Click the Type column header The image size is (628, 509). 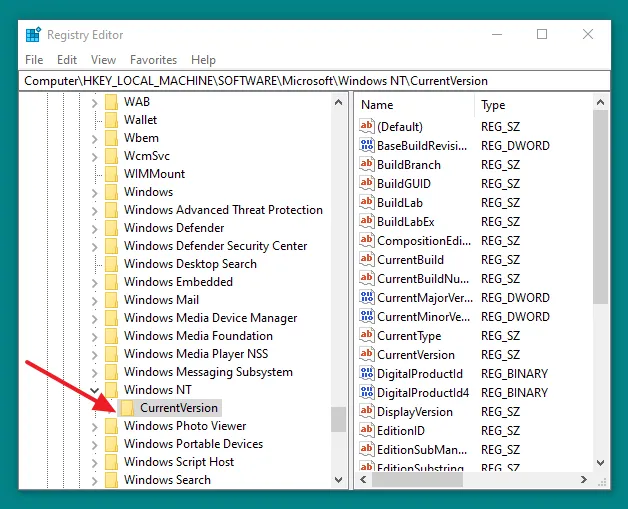click(x=494, y=105)
